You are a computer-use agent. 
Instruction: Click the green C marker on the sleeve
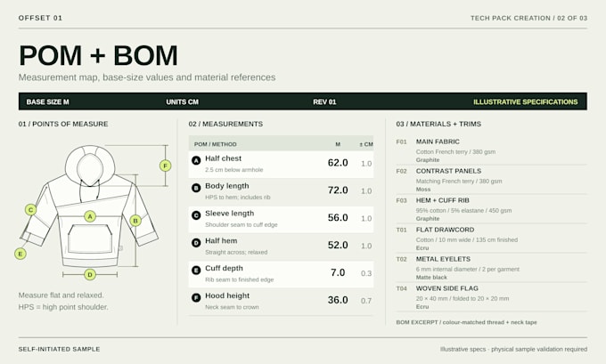coord(30,210)
